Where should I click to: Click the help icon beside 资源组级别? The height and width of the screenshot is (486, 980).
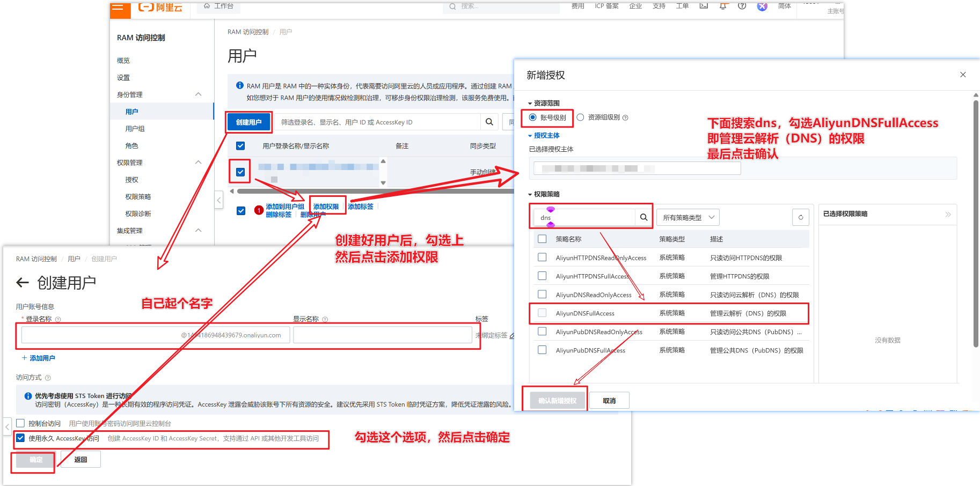(625, 117)
